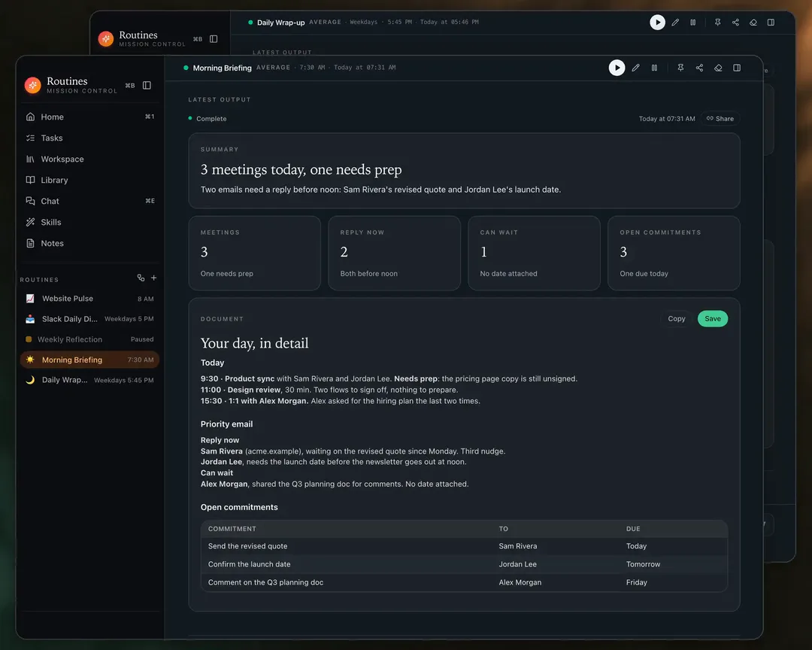Screen dimensions: 812x650
Task: Open the Reply Now summary card
Action: pyautogui.click(x=394, y=253)
